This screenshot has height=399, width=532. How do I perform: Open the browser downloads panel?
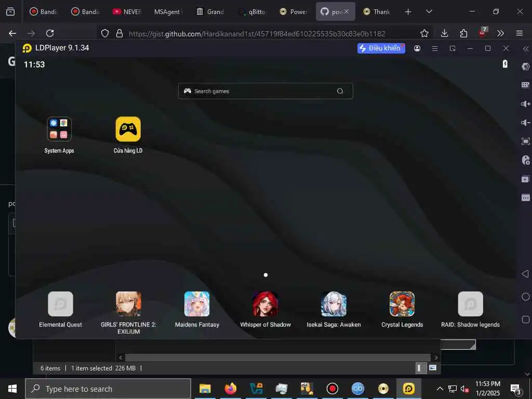click(445, 33)
